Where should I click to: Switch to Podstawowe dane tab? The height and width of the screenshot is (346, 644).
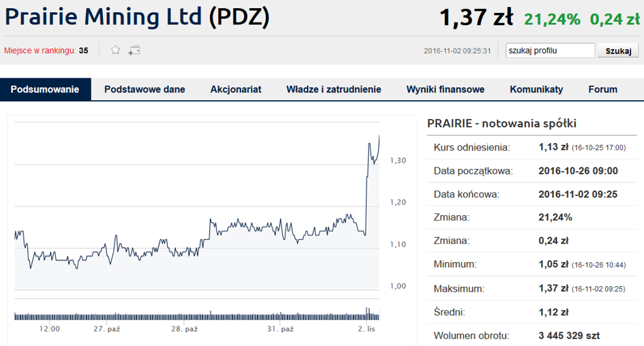coord(144,89)
